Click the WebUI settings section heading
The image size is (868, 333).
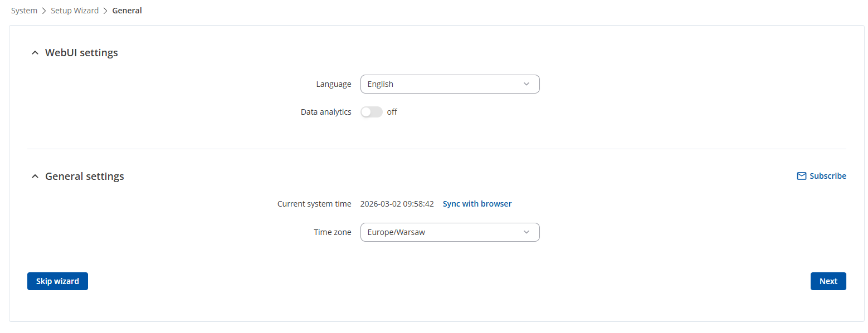point(81,53)
